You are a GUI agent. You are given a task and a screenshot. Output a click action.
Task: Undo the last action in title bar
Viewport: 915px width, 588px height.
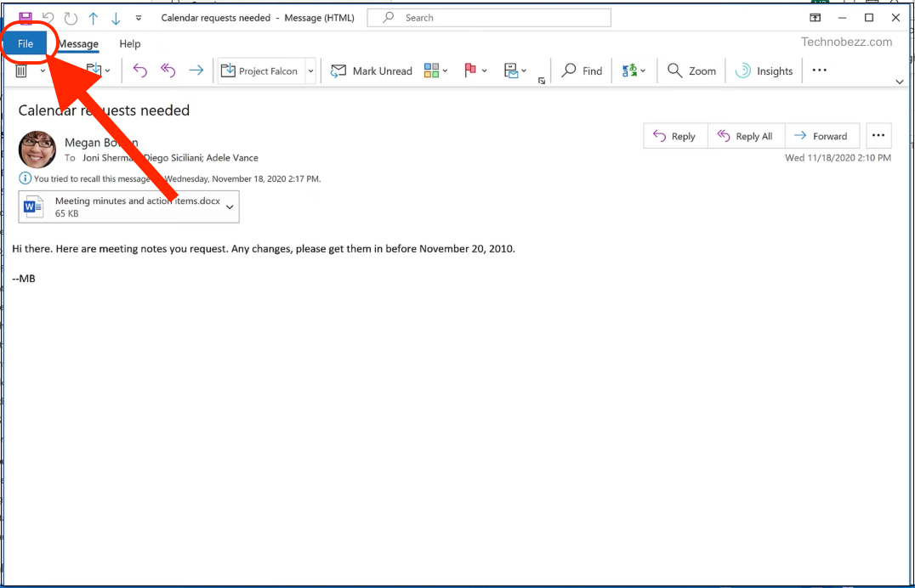click(48, 18)
